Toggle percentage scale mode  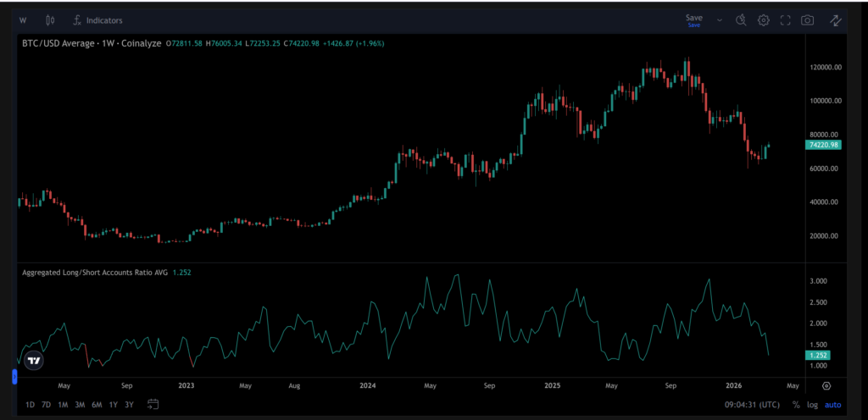[x=796, y=405]
